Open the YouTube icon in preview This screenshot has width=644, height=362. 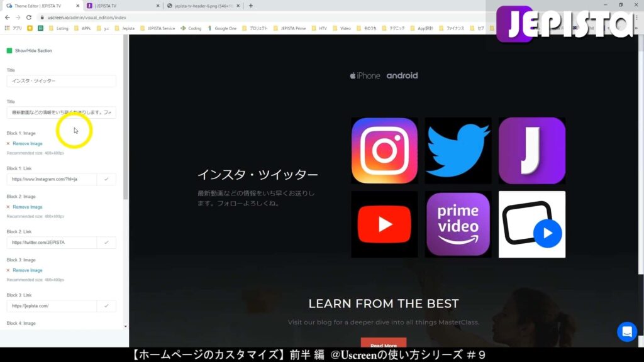pos(384,224)
